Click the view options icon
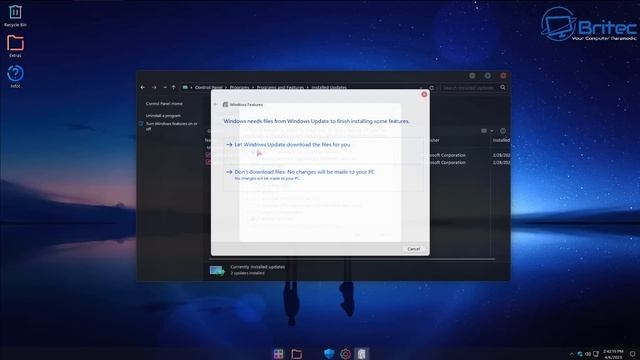This screenshot has width=640, height=360. click(x=484, y=131)
